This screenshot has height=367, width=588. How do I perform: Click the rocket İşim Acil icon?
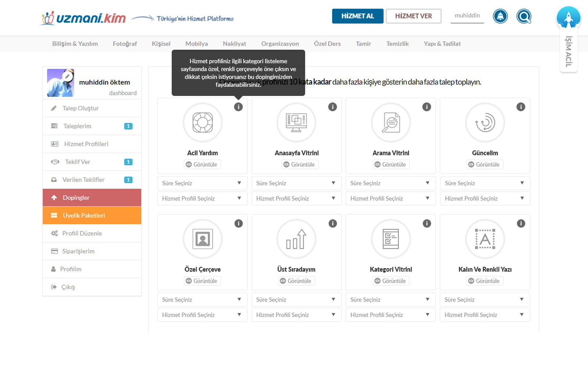(568, 18)
